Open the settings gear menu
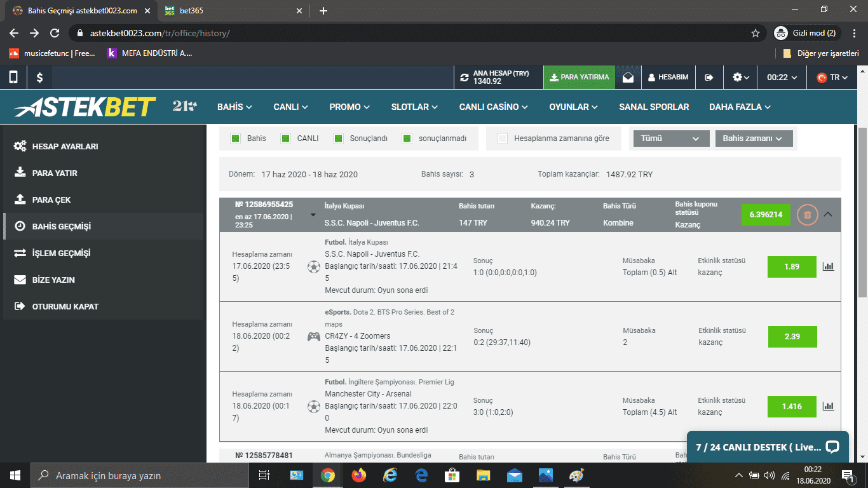Screen dimensions: 868x488 (x=740, y=78)
